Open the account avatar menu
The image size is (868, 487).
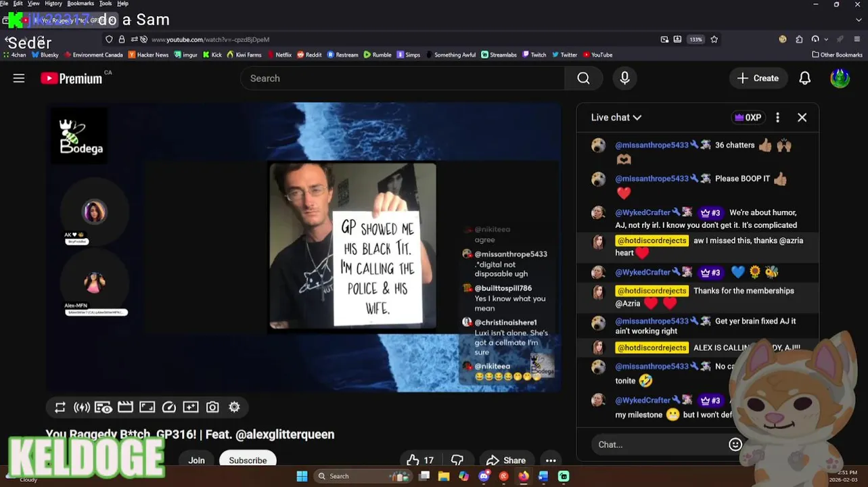840,78
